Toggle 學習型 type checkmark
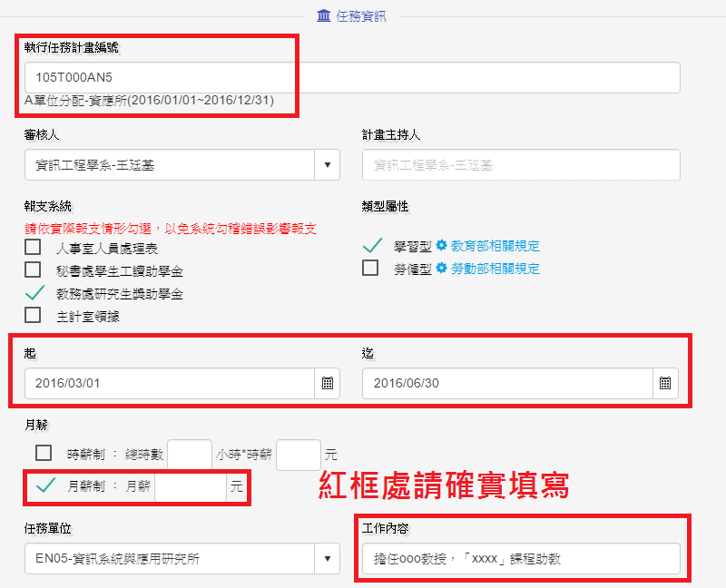 pyautogui.click(x=372, y=245)
